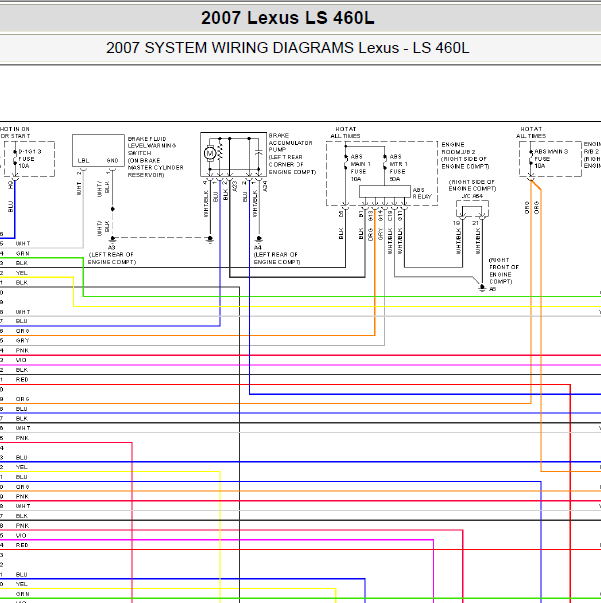Click the LBL terminal label
The height and width of the screenshot is (603, 601).
pyautogui.click(x=83, y=161)
